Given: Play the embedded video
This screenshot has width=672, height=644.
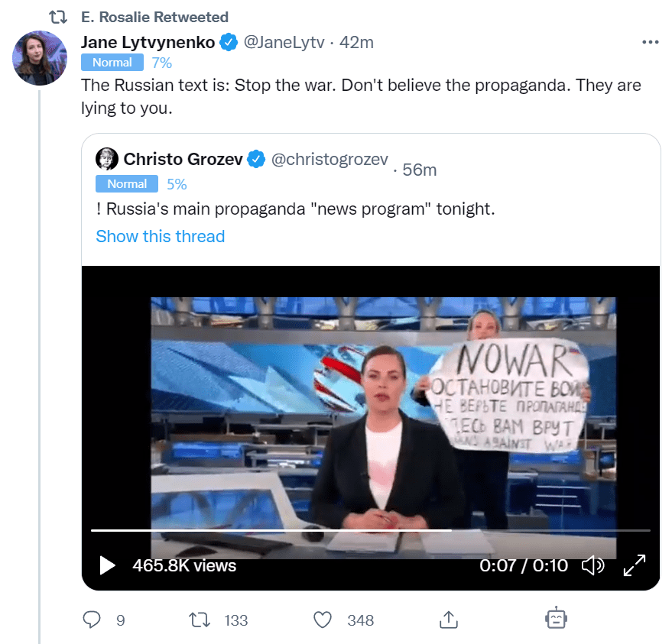Looking at the screenshot, I should coord(107,565).
